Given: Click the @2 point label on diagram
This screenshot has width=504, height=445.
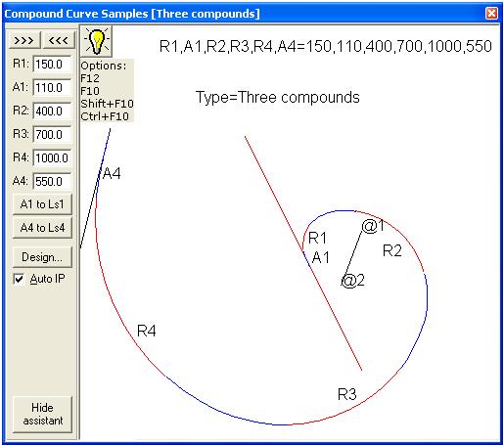Looking at the screenshot, I should [352, 281].
